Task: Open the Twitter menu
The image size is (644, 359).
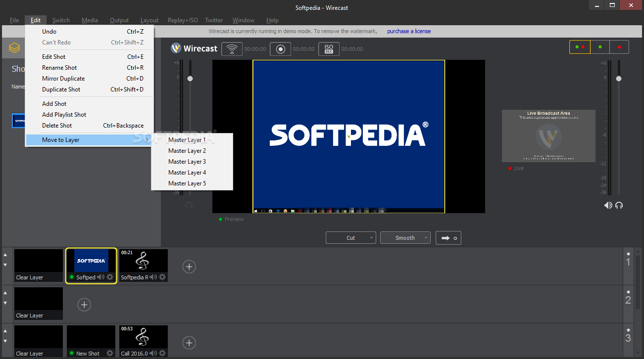Action: pos(214,20)
